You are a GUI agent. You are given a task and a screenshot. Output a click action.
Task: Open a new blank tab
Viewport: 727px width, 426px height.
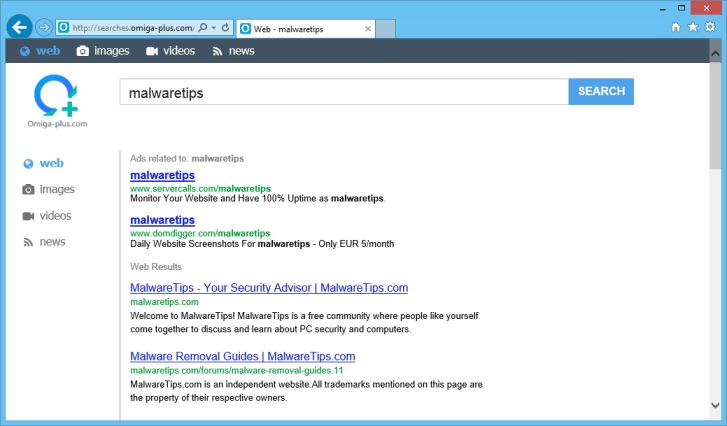coord(385,29)
